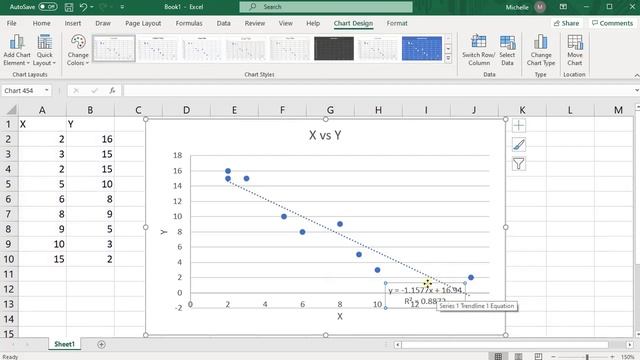Click the zoom in plus button

[612, 357]
